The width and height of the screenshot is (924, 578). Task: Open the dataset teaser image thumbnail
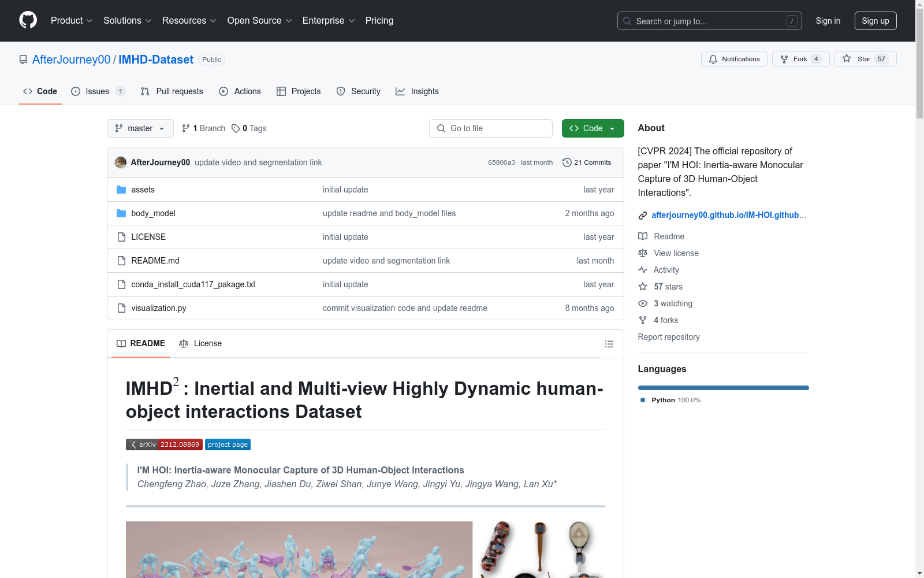(365, 550)
